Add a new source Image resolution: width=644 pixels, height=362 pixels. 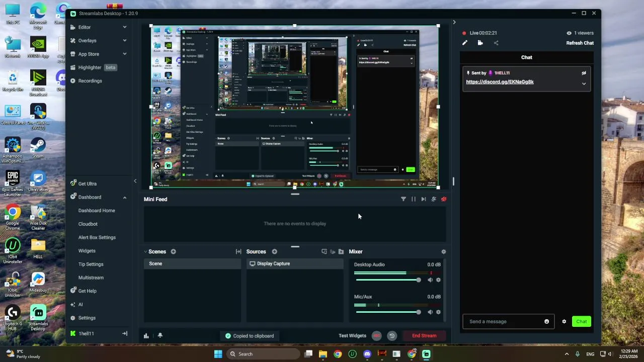pyautogui.click(x=274, y=251)
